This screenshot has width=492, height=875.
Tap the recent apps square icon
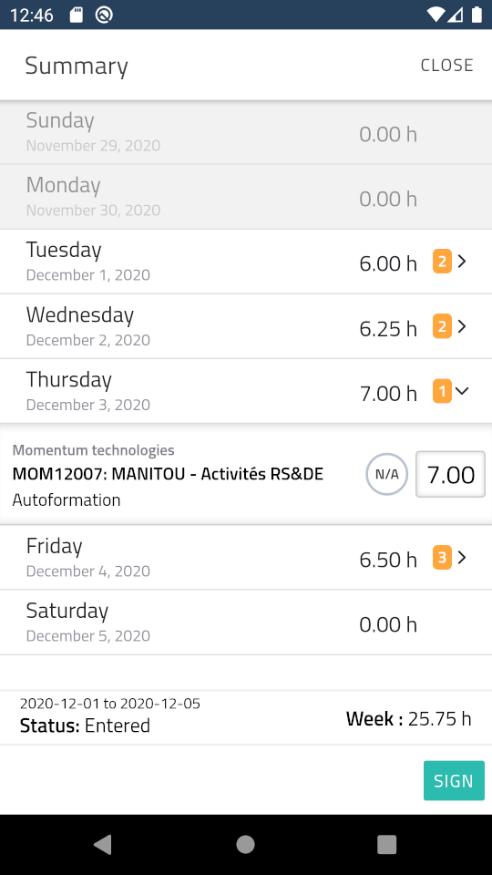coord(387,844)
